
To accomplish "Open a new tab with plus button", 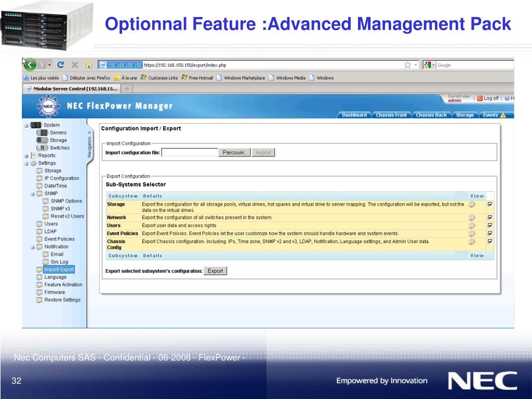I will (x=127, y=88).
